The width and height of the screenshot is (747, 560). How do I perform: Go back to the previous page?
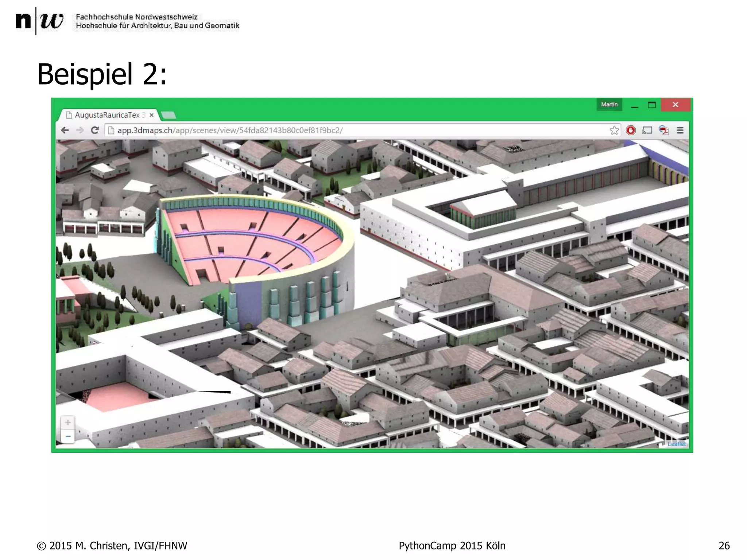coord(65,131)
